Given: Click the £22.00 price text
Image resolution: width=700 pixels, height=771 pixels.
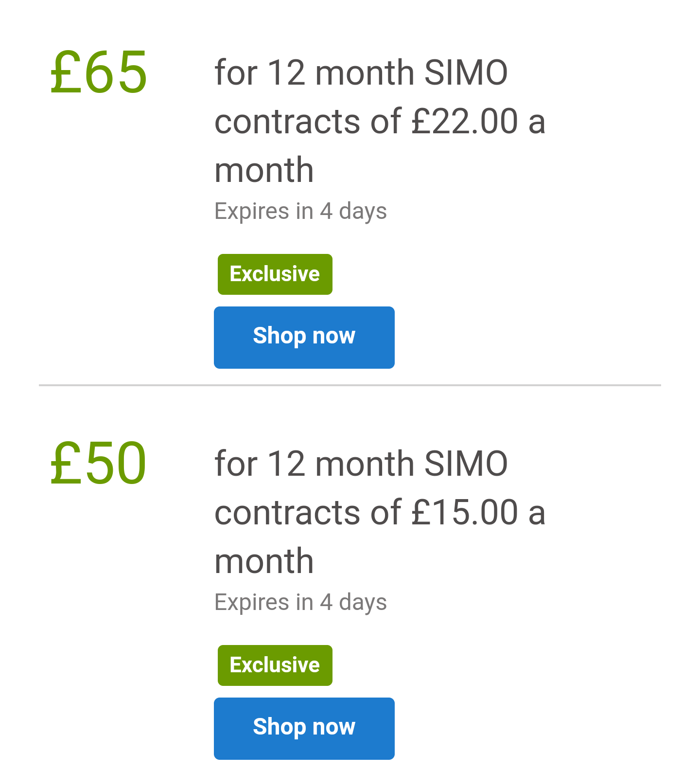Looking at the screenshot, I should [465, 121].
